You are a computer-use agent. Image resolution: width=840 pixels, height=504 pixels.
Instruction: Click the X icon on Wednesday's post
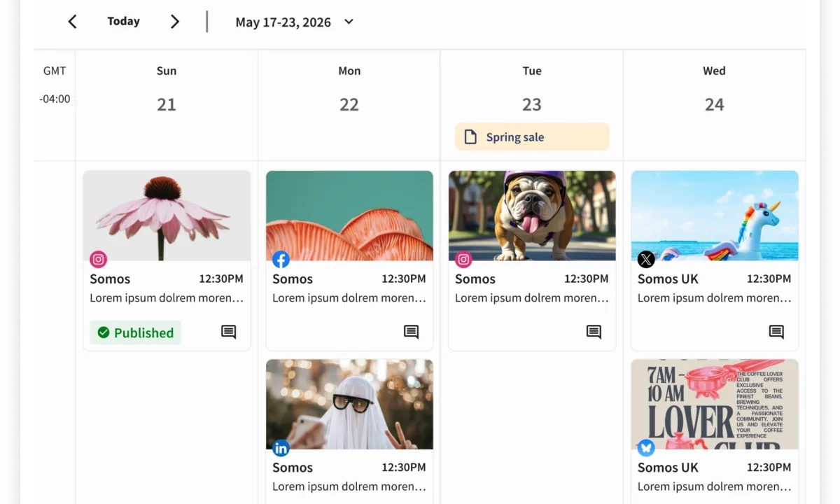[x=647, y=260]
